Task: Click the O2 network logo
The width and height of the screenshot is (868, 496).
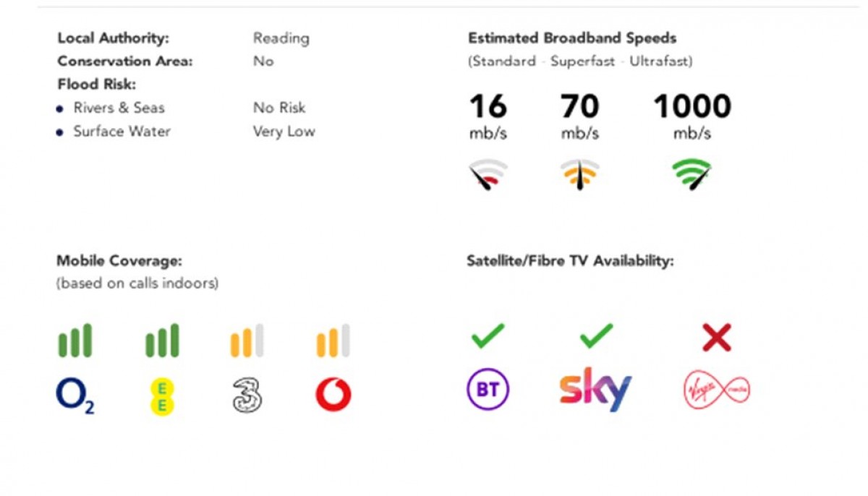Action: [75, 395]
